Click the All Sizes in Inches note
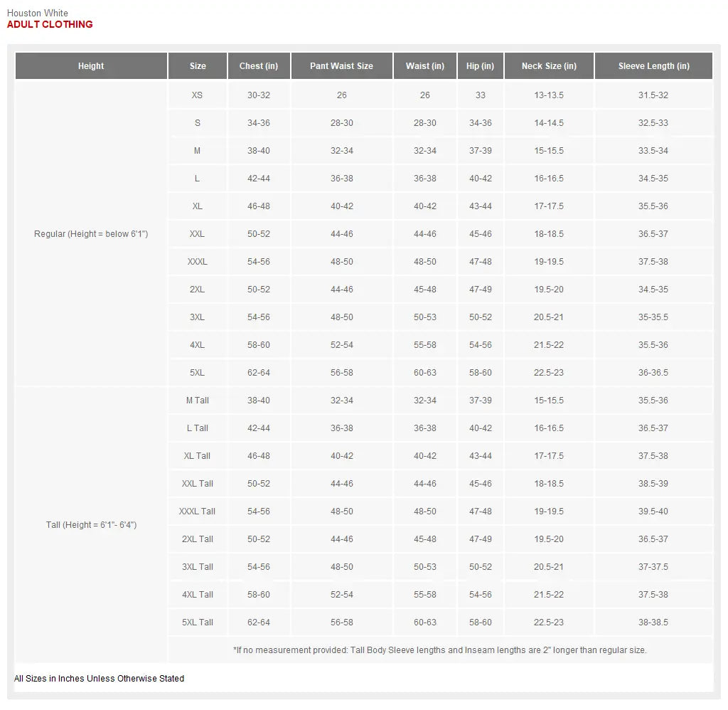The width and height of the screenshot is (728, 710). [99, 679]
